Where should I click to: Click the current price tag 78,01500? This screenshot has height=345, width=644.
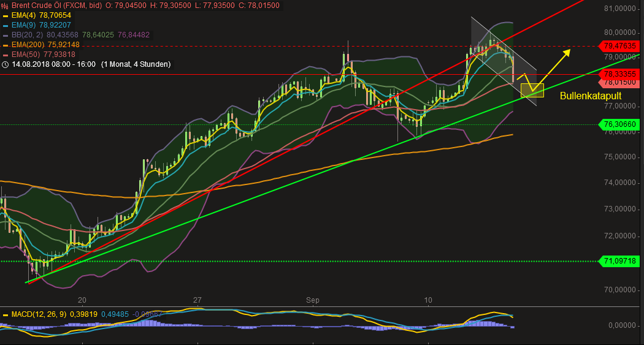coord(619,83)
